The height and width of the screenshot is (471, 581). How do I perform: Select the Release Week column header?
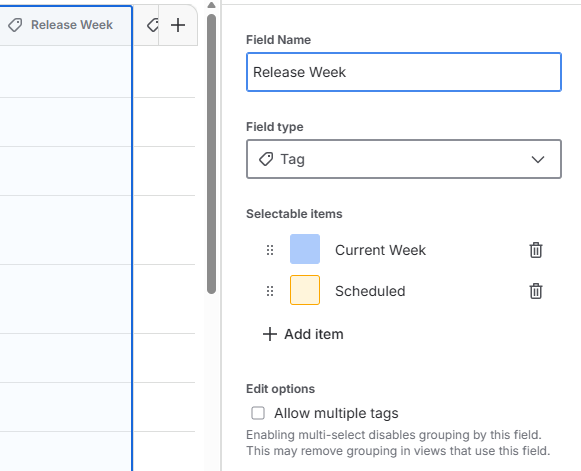point(66,25)
